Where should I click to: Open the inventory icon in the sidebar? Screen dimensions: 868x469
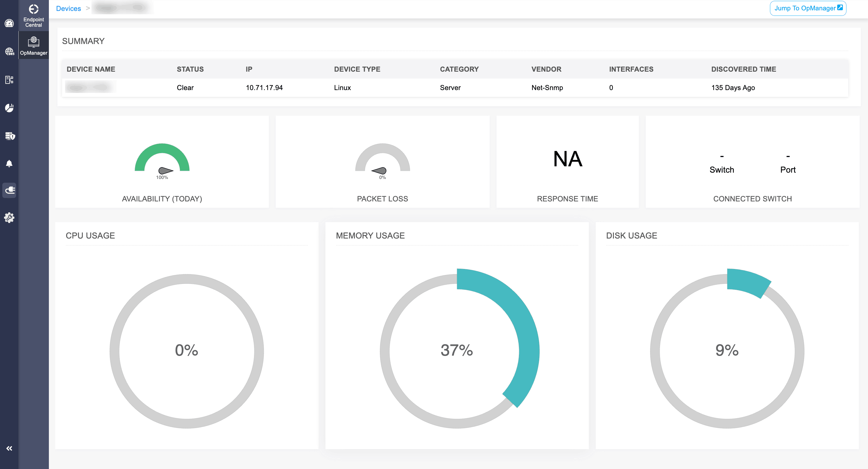coord(9,80)
